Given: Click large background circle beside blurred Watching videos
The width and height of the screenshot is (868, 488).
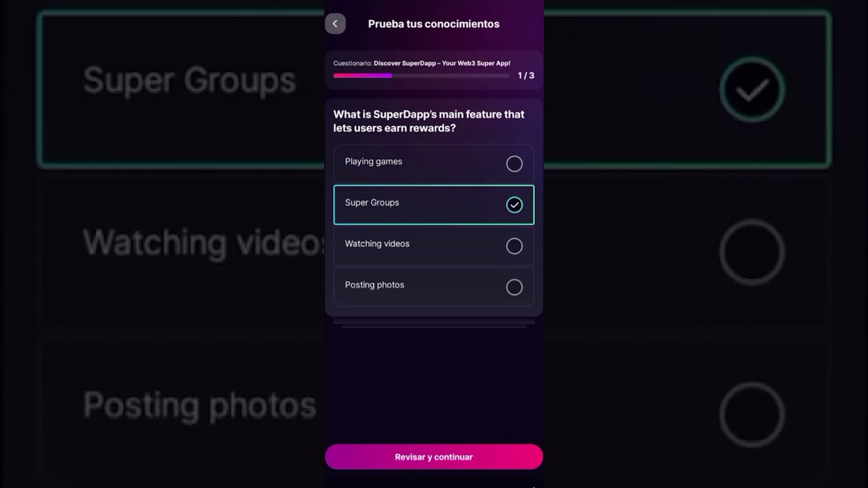Looking at the screenshot, I should point(752,252).
